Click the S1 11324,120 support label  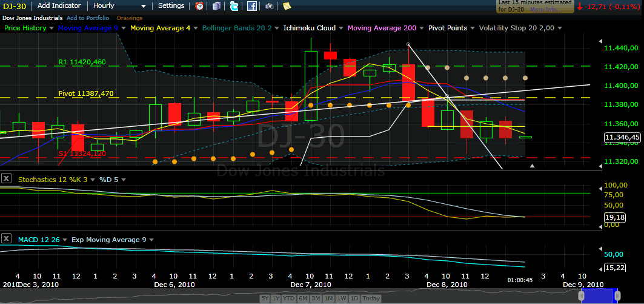pos(82,154)
